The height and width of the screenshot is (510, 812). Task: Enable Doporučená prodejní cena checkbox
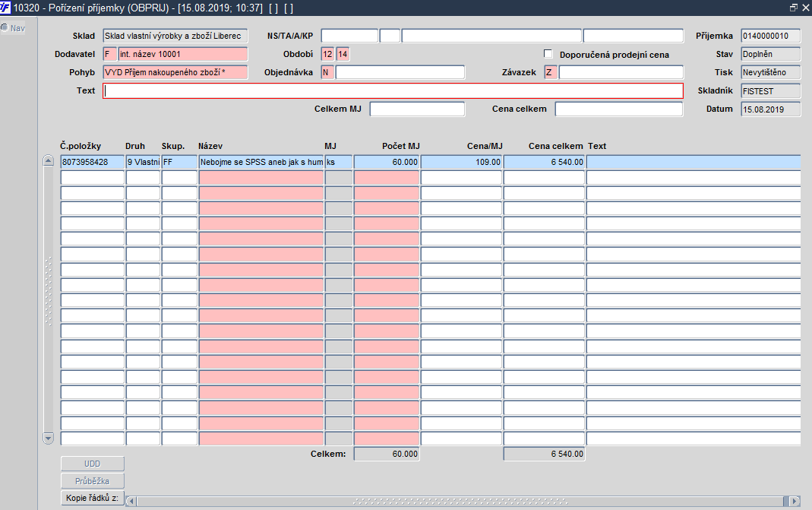point(548,54)
